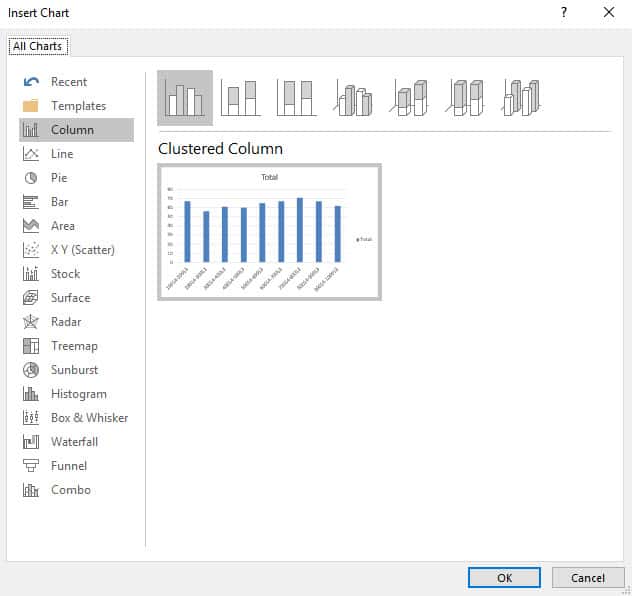Select the 3-D Column subtype icon
632x596 pixels.
(521, 98)
